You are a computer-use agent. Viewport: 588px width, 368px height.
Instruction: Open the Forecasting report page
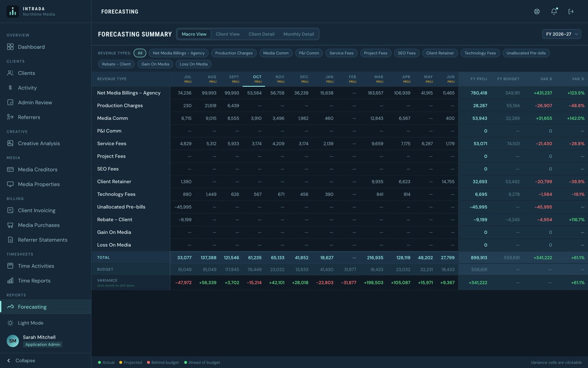click(46, 307)
